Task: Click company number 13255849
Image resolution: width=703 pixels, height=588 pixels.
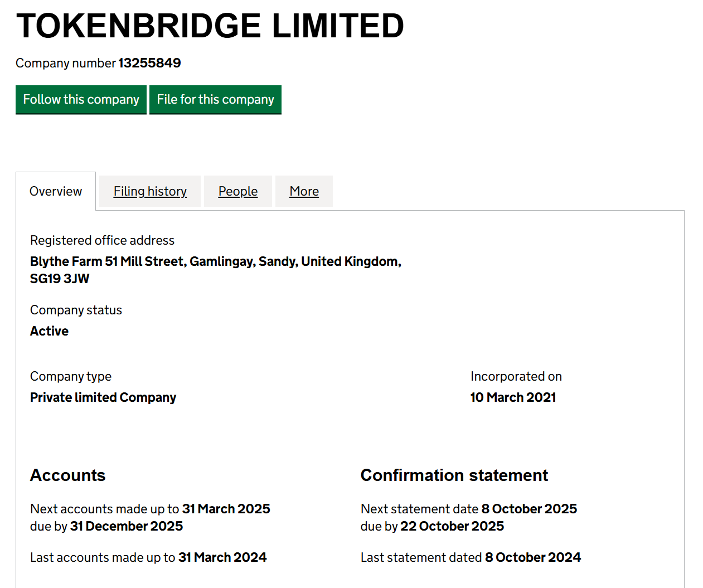Action: (149, 63)
